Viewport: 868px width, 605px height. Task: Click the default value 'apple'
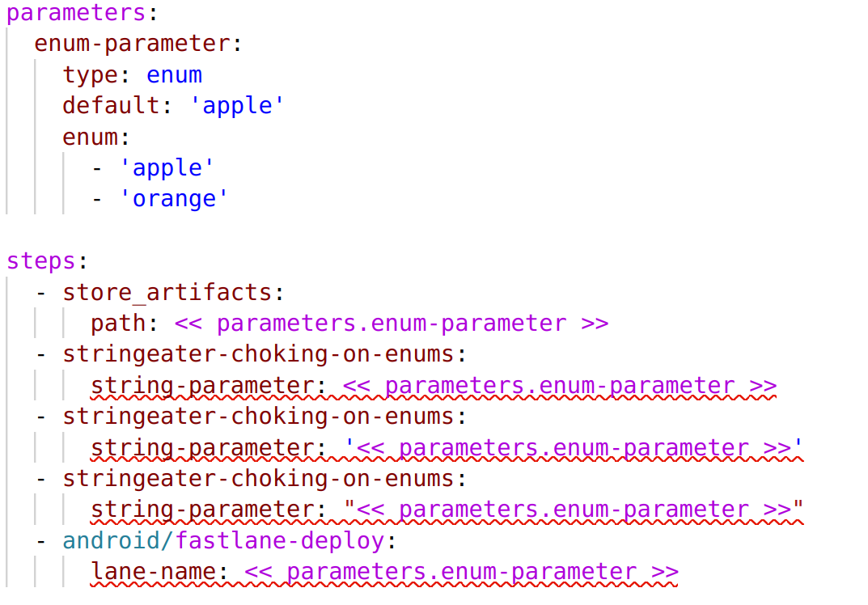point(237,106)
